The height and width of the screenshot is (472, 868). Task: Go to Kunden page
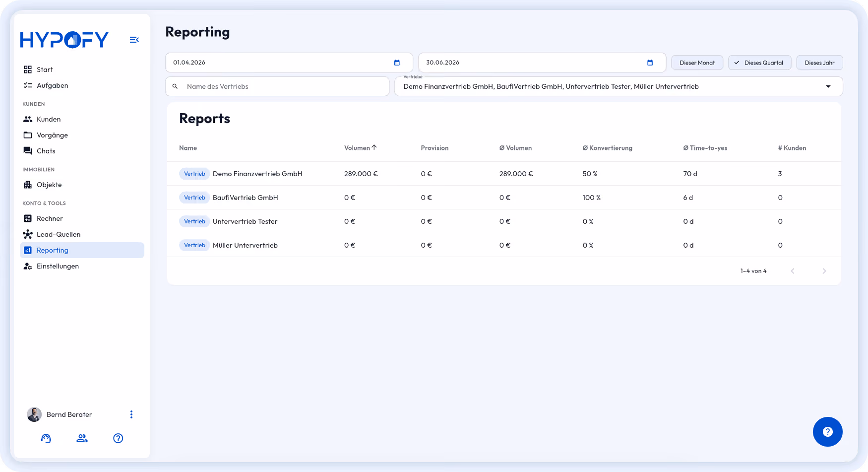click(82, 119)
